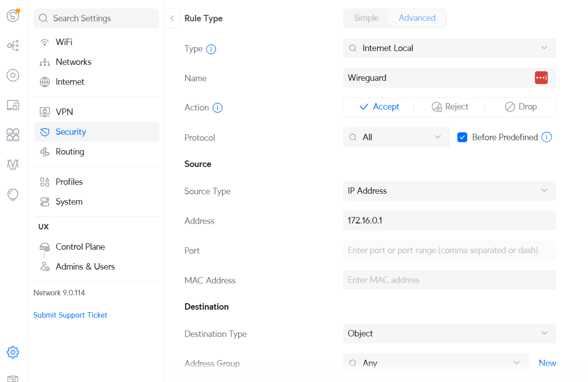The width and height of the screenshot is (588, 382).
Task: Open the Source Type dropdown
Action: tap(449, 191)
